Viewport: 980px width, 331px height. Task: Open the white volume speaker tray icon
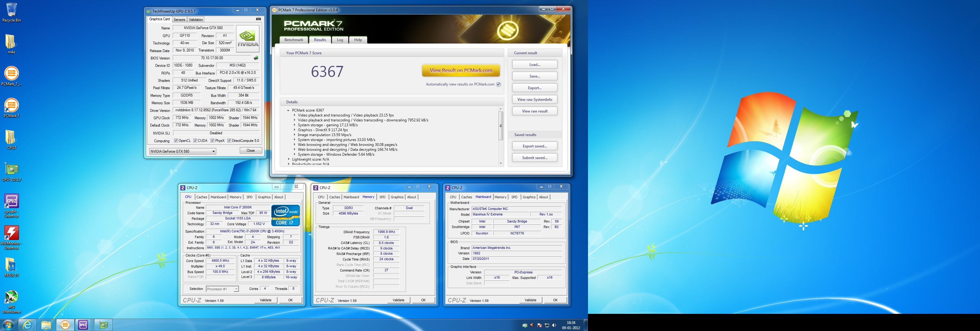point(554,325)
